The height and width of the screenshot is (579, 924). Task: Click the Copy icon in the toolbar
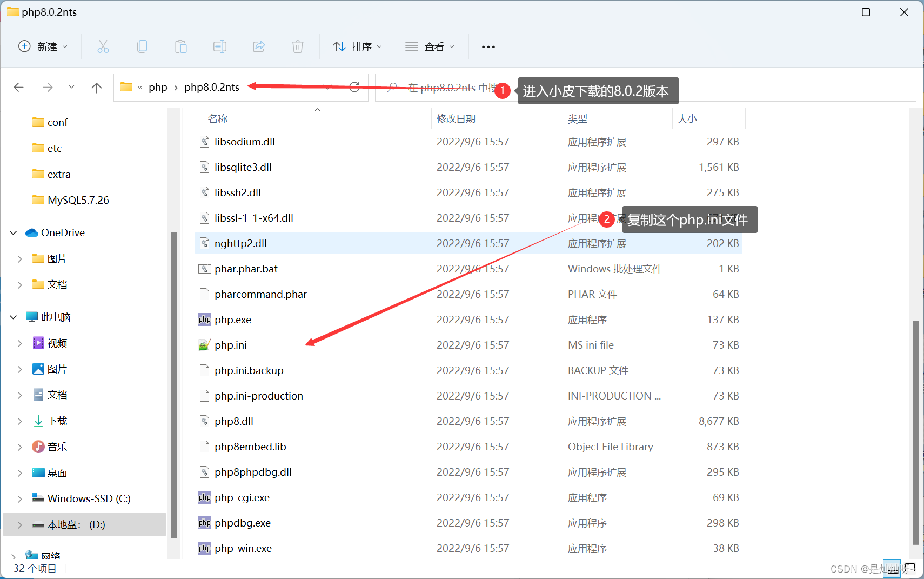pos(142,46)
